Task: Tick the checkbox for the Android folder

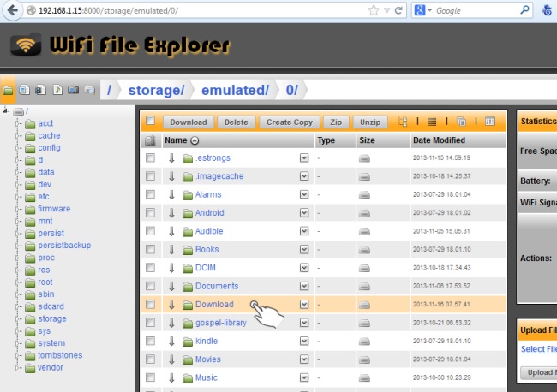Action: (x=151, y=213)
